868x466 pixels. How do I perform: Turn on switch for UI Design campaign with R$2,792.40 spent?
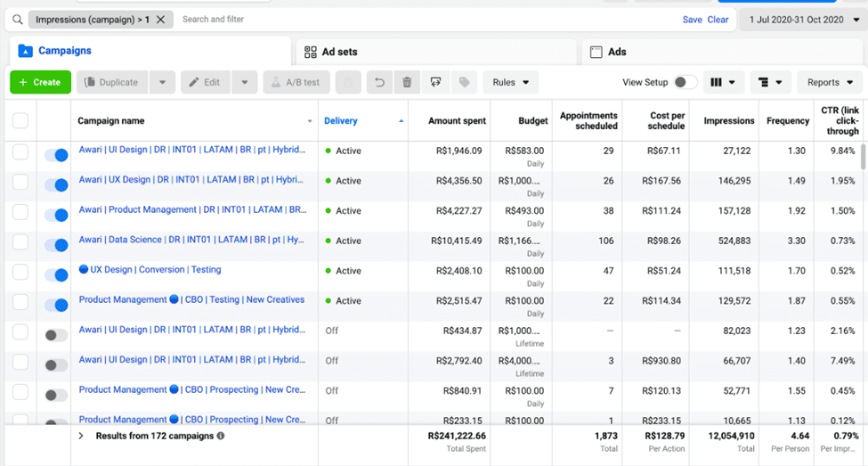(x=56, y=365)
